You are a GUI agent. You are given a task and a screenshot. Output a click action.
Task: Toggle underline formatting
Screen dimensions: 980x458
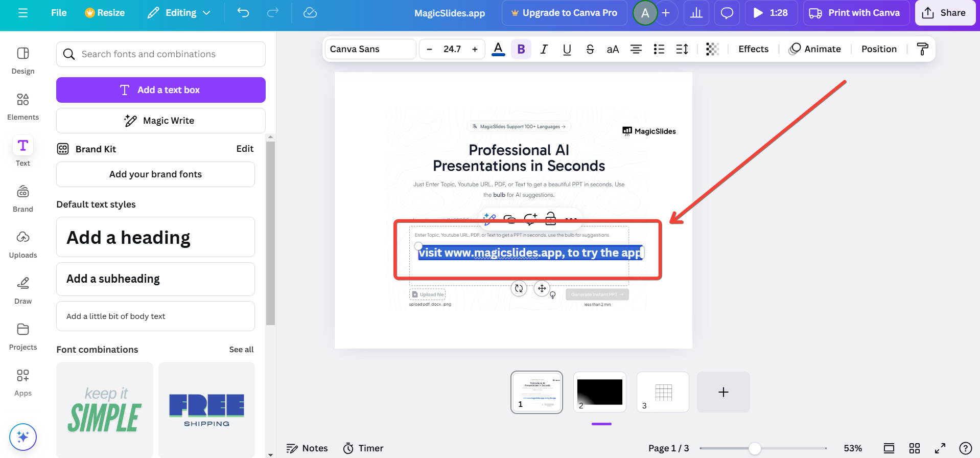click(x=567, y=49)
